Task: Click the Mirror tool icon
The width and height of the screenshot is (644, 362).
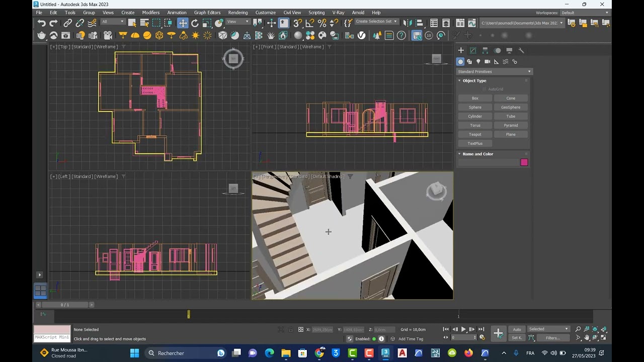Action: tap(407, 23)
